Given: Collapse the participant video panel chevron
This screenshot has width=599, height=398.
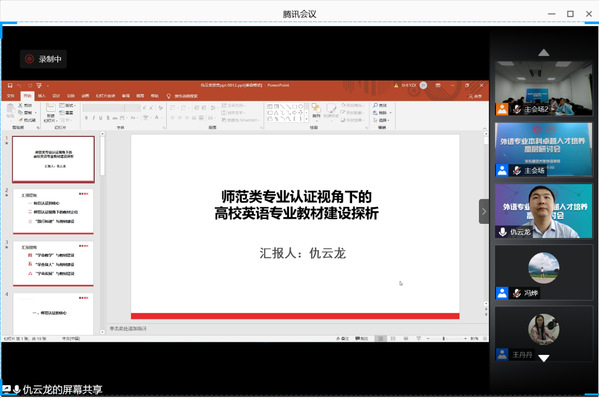Looking at the screenshot, I should click(484, 211).
